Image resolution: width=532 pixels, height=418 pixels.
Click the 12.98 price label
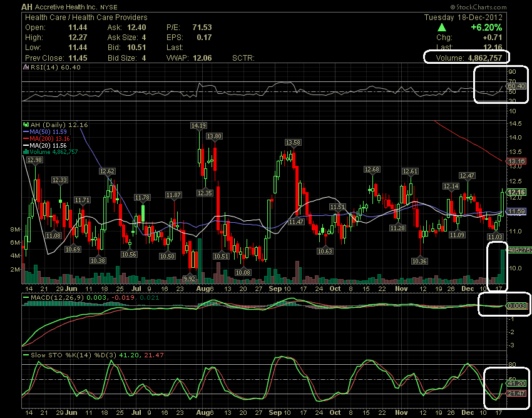(34, 160)
